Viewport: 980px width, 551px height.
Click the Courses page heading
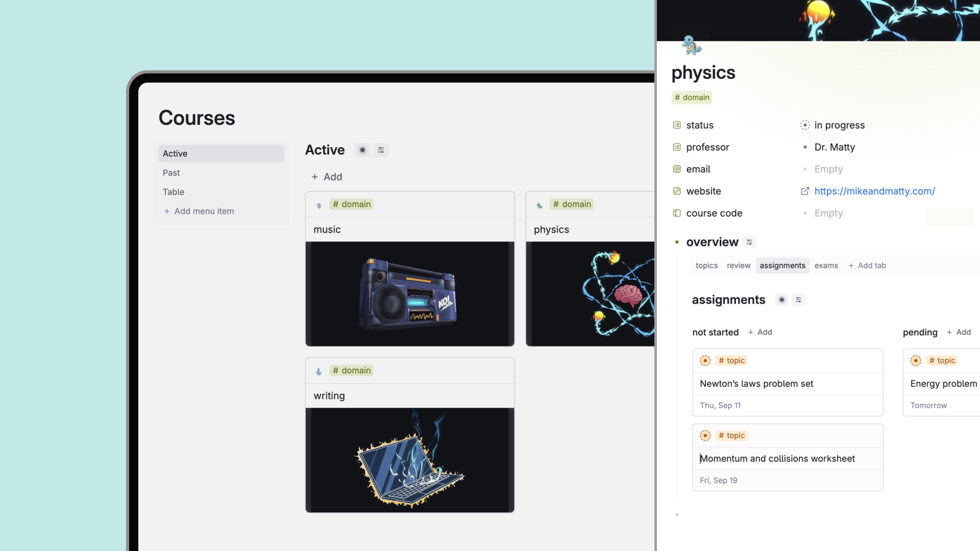click(197, 118)
